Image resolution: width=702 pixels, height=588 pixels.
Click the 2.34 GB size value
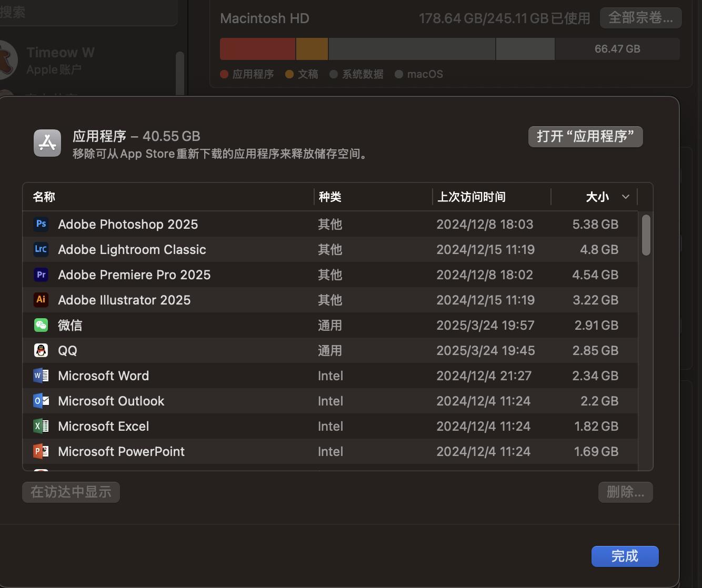click(595, 376)
